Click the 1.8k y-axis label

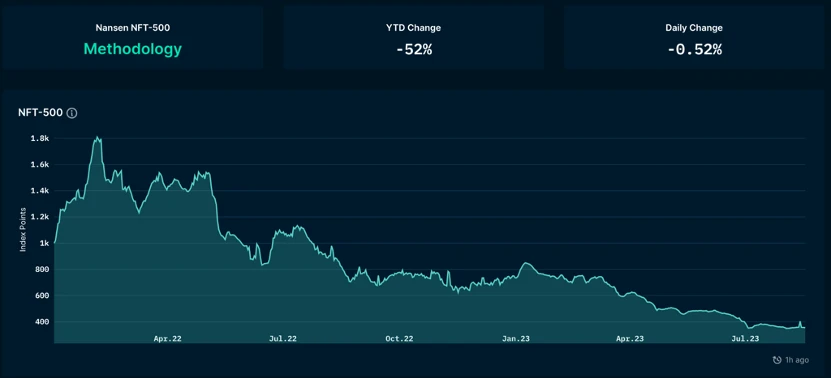coord(41,139)
